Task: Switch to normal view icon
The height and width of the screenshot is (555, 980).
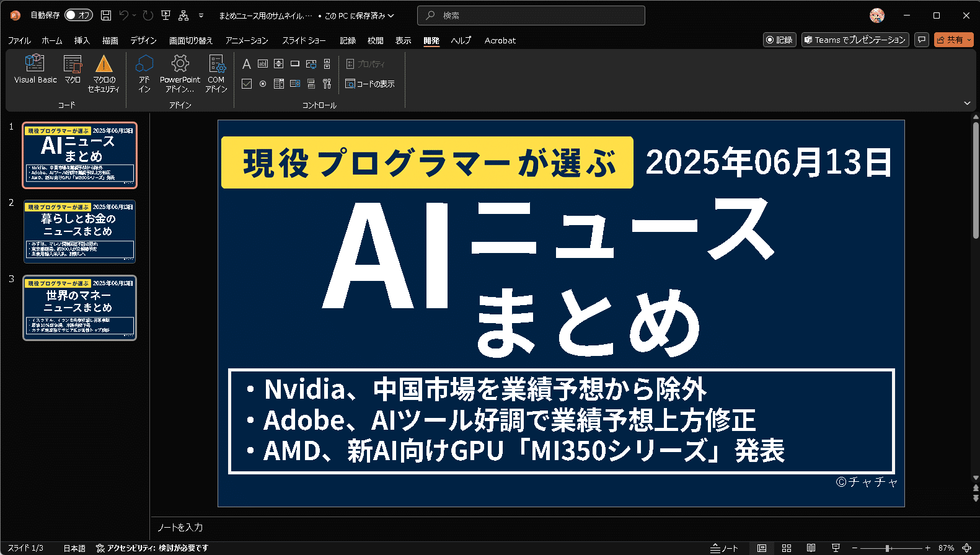Action: pyautogui.click(x=762, y=548)
